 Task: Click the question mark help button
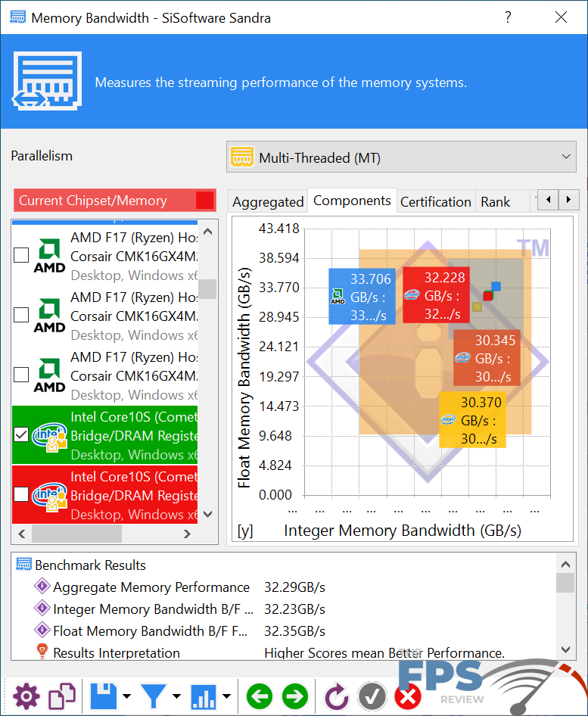[x=508, y=17]
